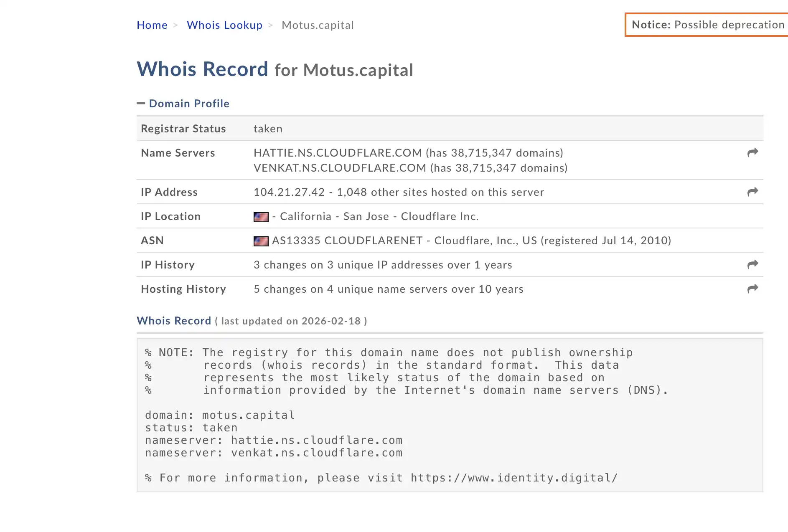Click the flag icon in ASN row
788x532 pixels.
[261, 241]
